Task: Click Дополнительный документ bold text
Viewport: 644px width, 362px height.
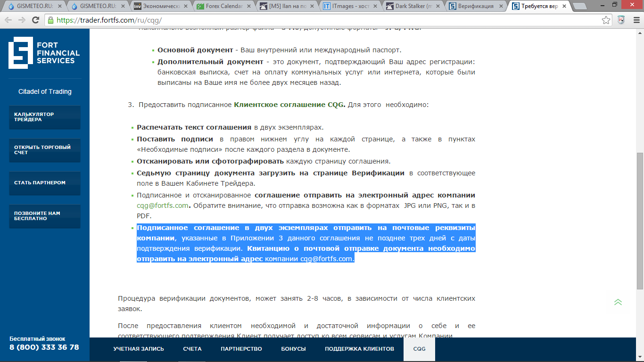Action: 210,62
